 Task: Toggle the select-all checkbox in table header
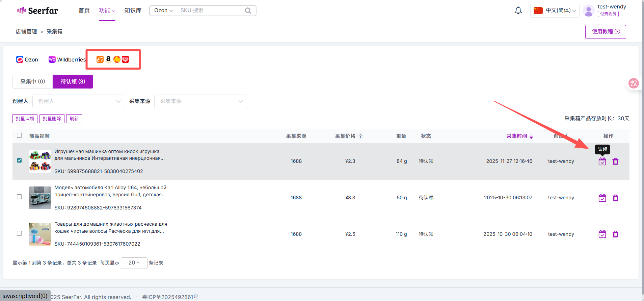point(19,135)
